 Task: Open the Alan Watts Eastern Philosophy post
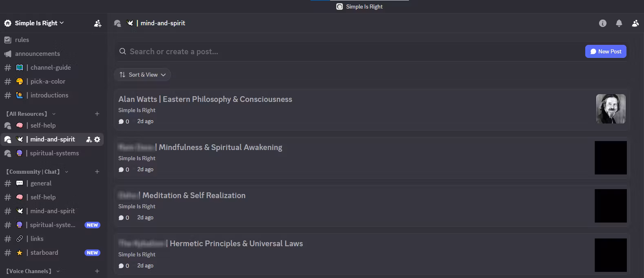(x=205, y=99)
